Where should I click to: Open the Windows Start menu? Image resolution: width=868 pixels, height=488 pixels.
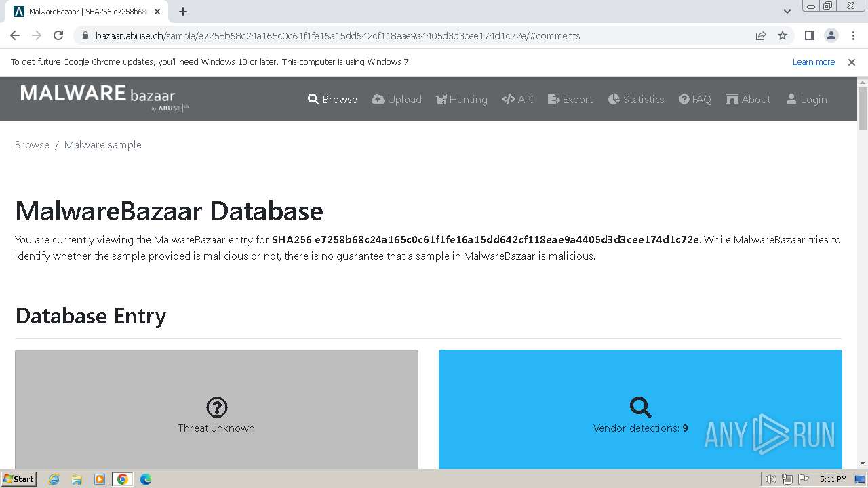[x=18, y=479]
